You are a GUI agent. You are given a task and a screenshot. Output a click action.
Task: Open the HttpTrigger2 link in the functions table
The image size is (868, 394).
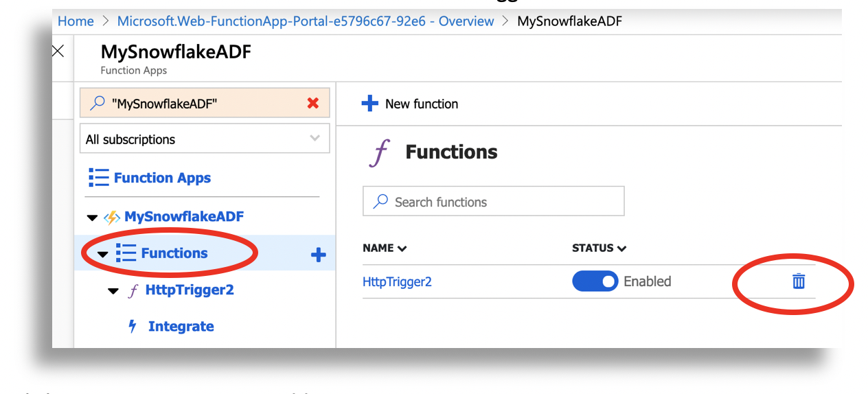pyautogui.click(x=397, y=281)
